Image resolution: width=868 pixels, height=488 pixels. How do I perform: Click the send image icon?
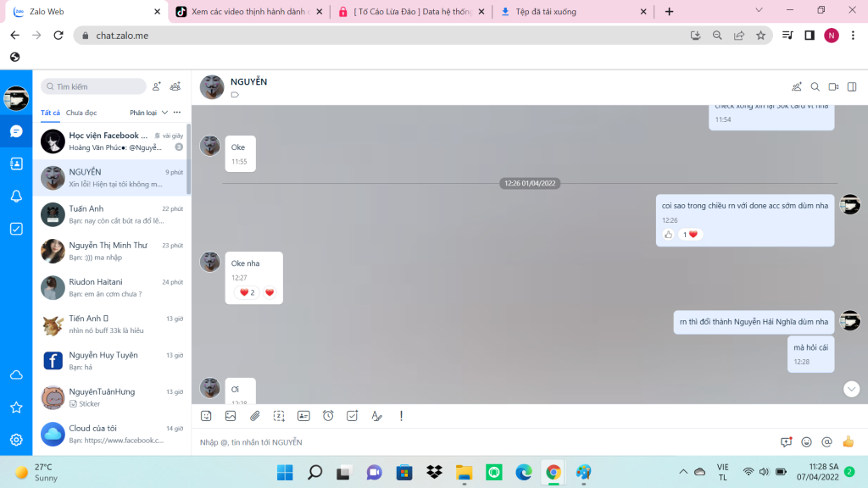coord(230,416)
